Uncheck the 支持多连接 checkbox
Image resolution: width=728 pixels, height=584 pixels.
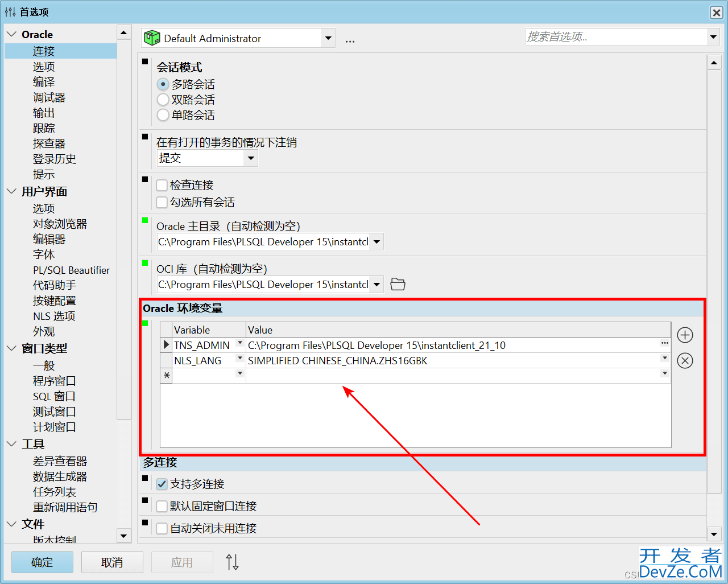162,484
